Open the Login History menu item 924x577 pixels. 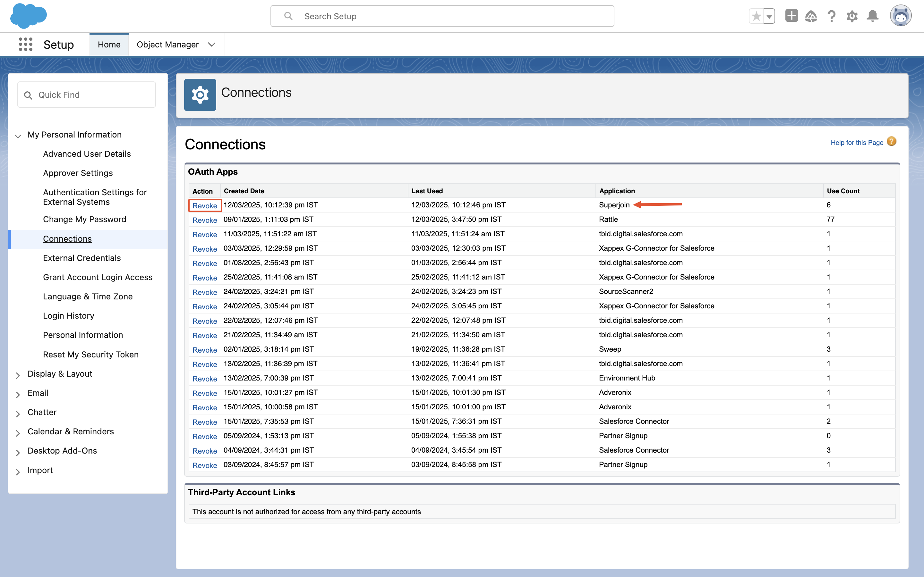68,316
